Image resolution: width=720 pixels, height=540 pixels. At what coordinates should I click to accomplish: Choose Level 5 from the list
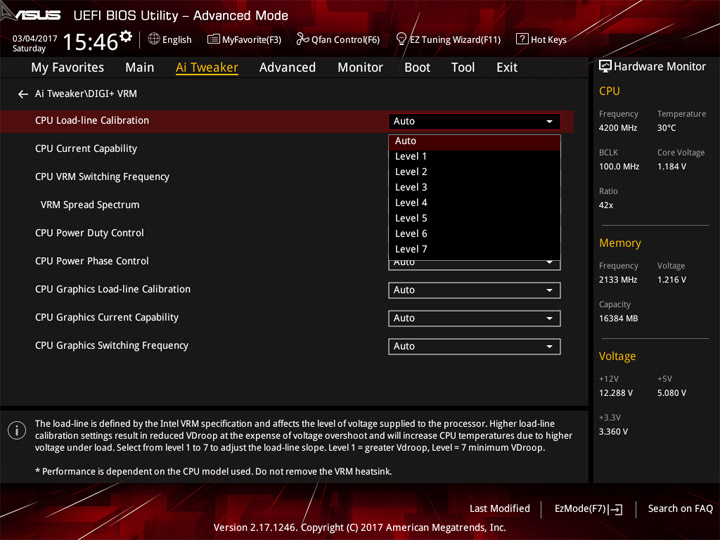pyautogui.click(x=474, y=219)
